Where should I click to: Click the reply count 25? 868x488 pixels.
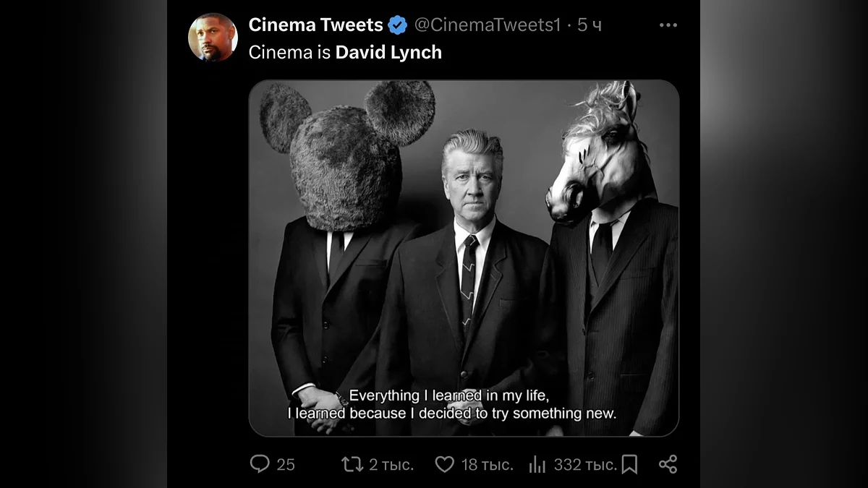point(286,465)
